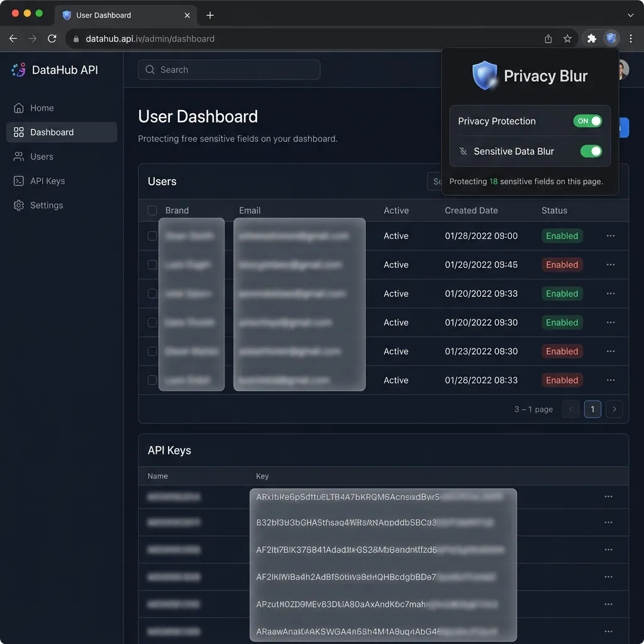Screen dimensions: 644x644
Task: Open actions menu for first API key row
Action: point(608,496)
